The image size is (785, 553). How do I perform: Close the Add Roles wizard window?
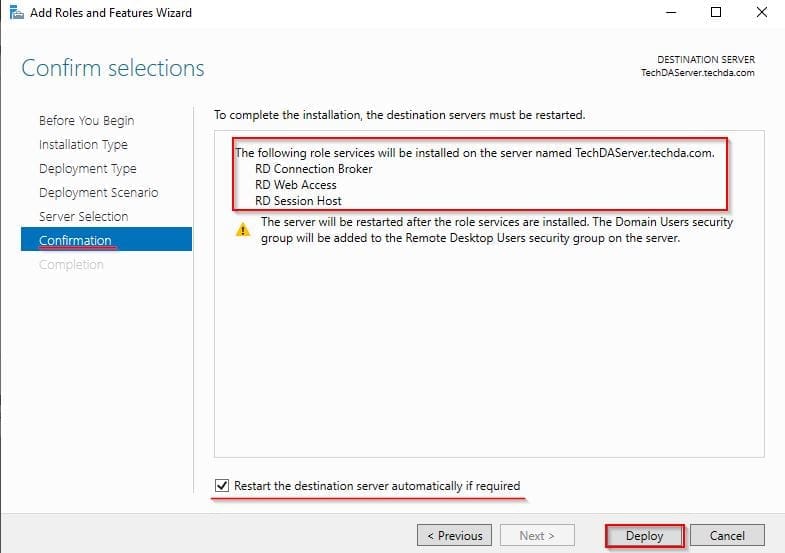(x=762, y=13)
